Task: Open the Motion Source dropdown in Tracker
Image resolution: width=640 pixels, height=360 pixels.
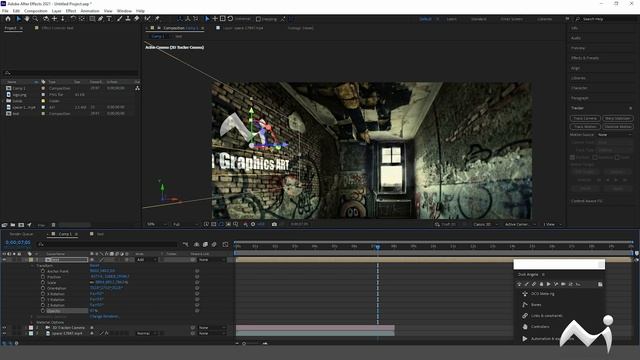Action: pos(615,135)
